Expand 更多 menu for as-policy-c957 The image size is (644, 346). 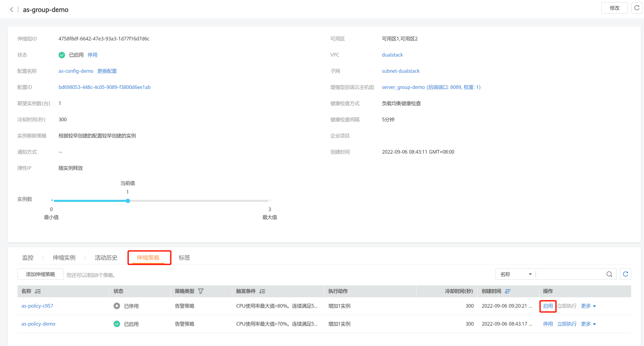pyautogui.click(x=588, y=306)
